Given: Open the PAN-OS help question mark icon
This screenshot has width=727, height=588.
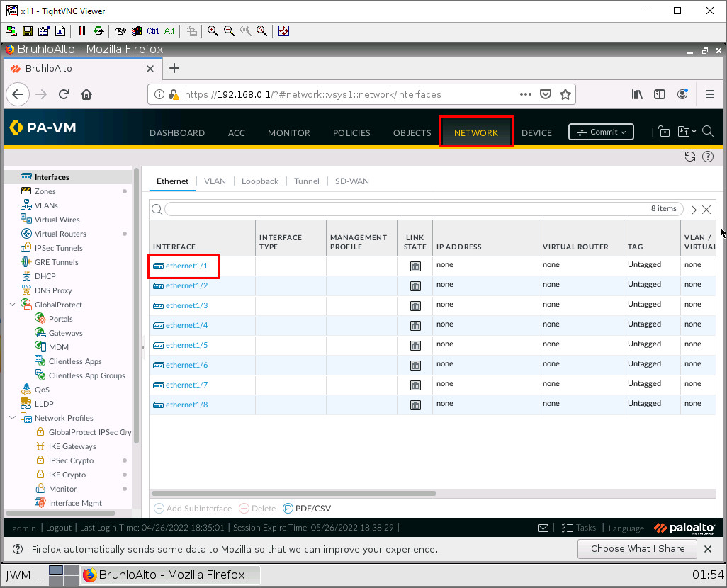Looking at the screenshot, I should (707, 157).
